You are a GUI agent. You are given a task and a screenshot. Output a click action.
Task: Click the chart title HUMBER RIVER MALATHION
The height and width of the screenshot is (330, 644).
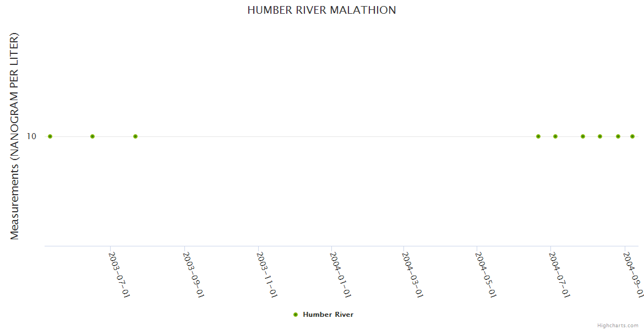click(321, 10)
